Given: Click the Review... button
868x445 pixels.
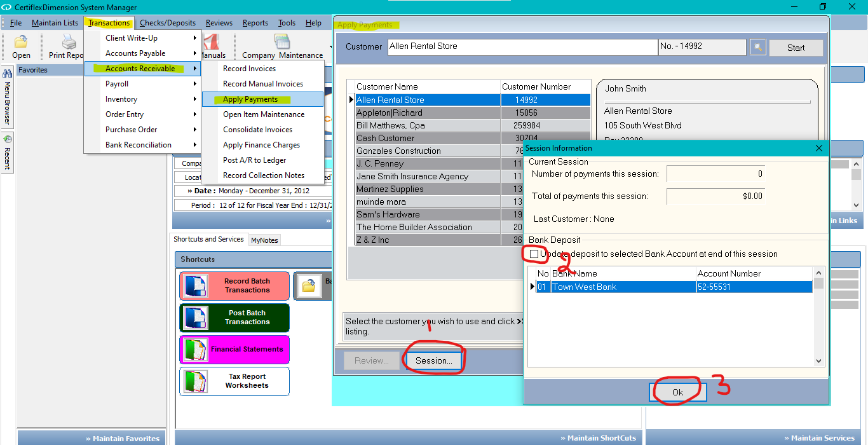Looking at the screenshot, I should (x=372, y=360).
